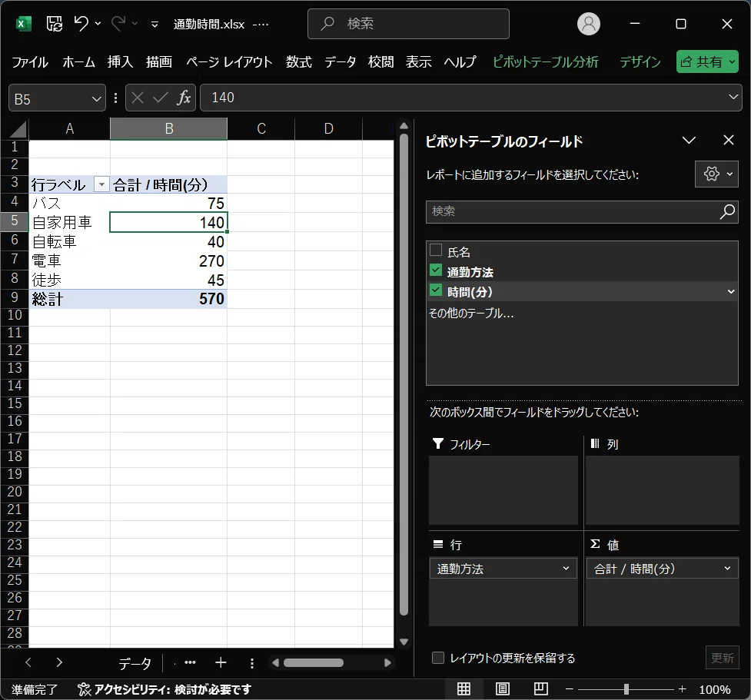Click the その他のテーブル... link
The height and width of the screenshot is (700, 751).
coord(471,314)
